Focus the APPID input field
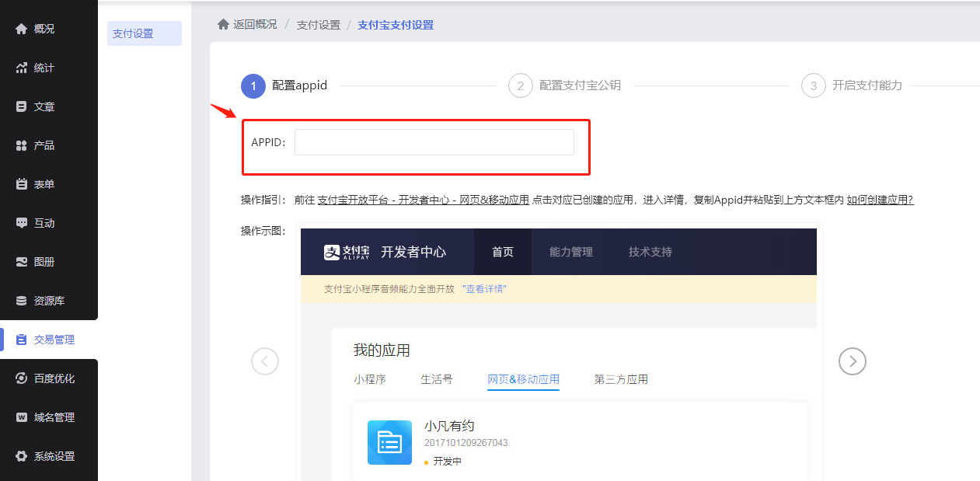Viewport: 980px width, 481px height. [434, 142]
